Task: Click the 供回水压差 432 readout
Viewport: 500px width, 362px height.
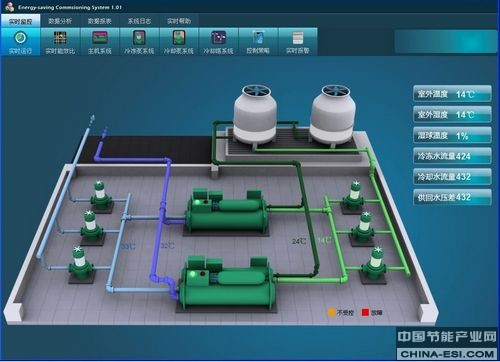Action: [x=452, y=197]
